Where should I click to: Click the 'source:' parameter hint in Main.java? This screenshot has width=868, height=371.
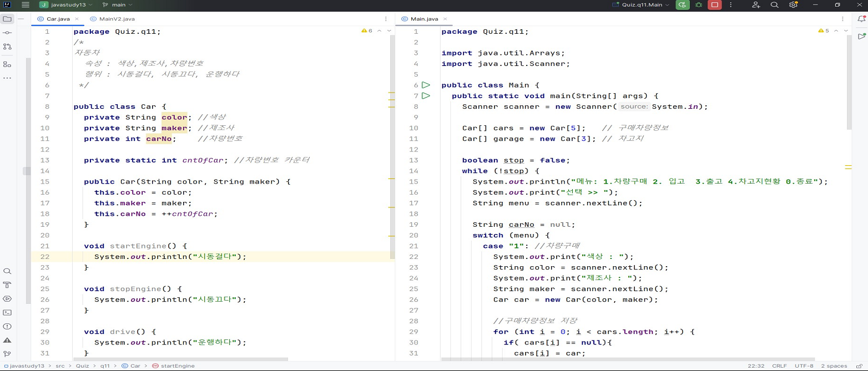(633, 106)
